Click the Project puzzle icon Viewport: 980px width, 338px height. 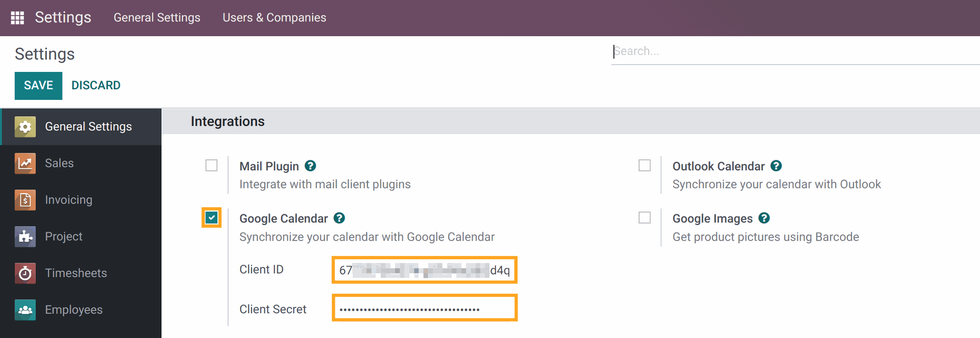click(25, 237)
